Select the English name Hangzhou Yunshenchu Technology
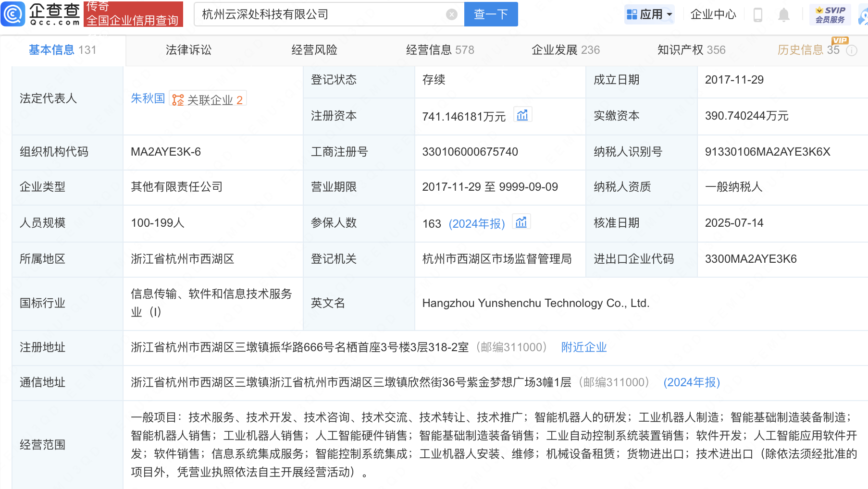The height and width of the screenshot is (489, 868). [536, 303]
